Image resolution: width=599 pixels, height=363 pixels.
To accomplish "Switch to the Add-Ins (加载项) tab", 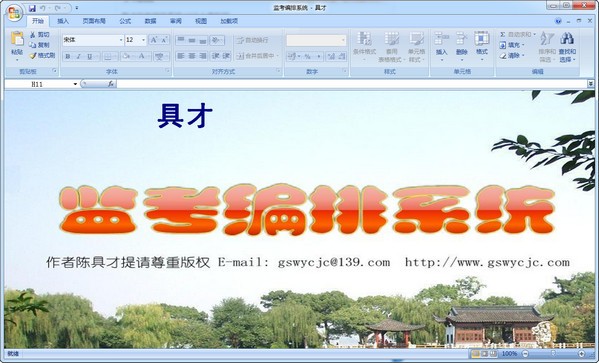I will tap(229, 21).
